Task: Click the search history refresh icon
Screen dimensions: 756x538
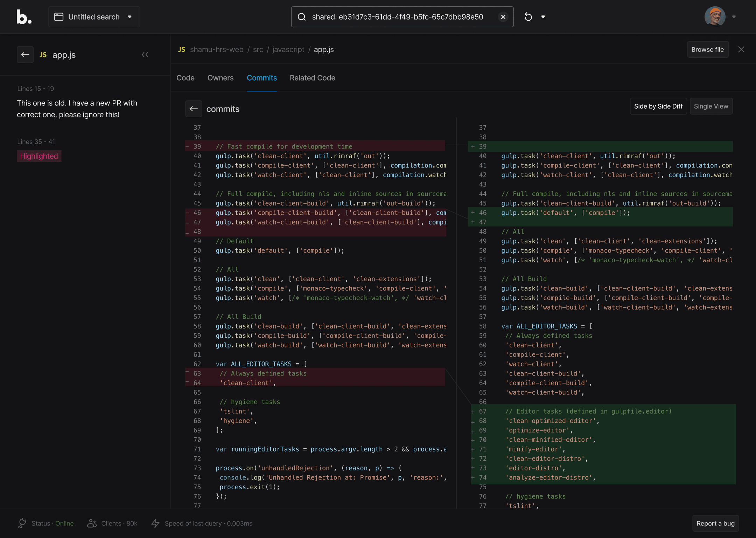Action: [x=528, y=17]
